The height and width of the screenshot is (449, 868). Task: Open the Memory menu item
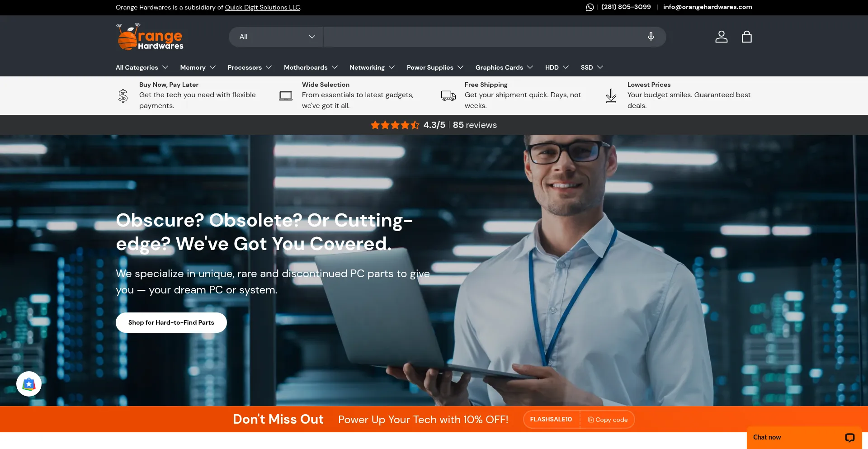[198, 67]
